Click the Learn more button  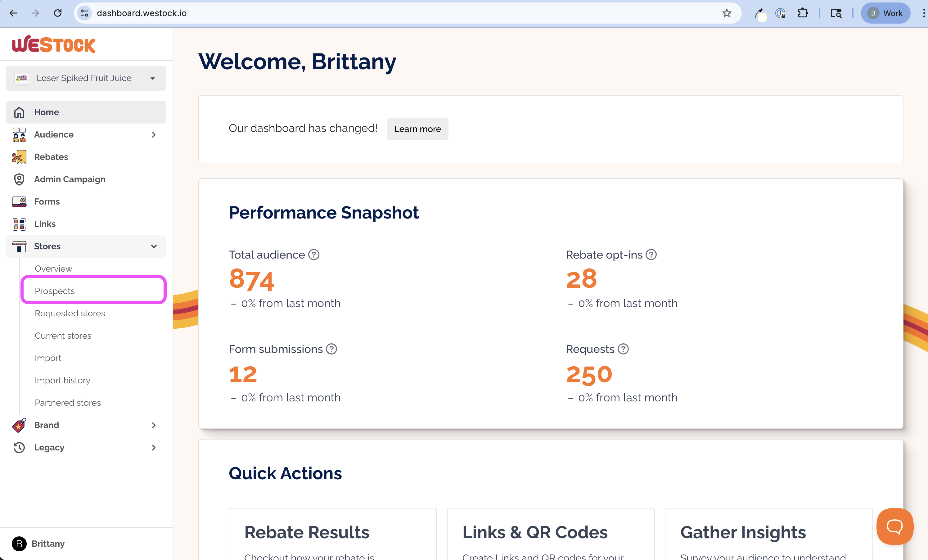tap(417, 129)
